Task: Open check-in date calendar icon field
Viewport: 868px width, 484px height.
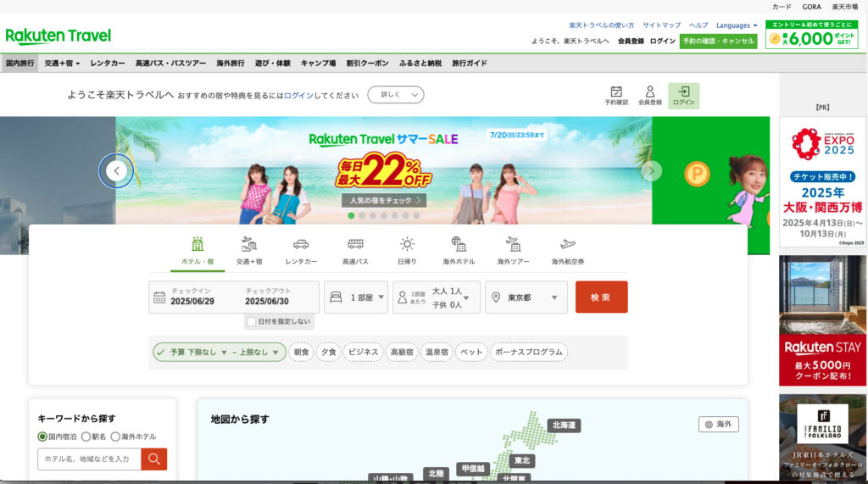Action: click(x=159, y=298)
